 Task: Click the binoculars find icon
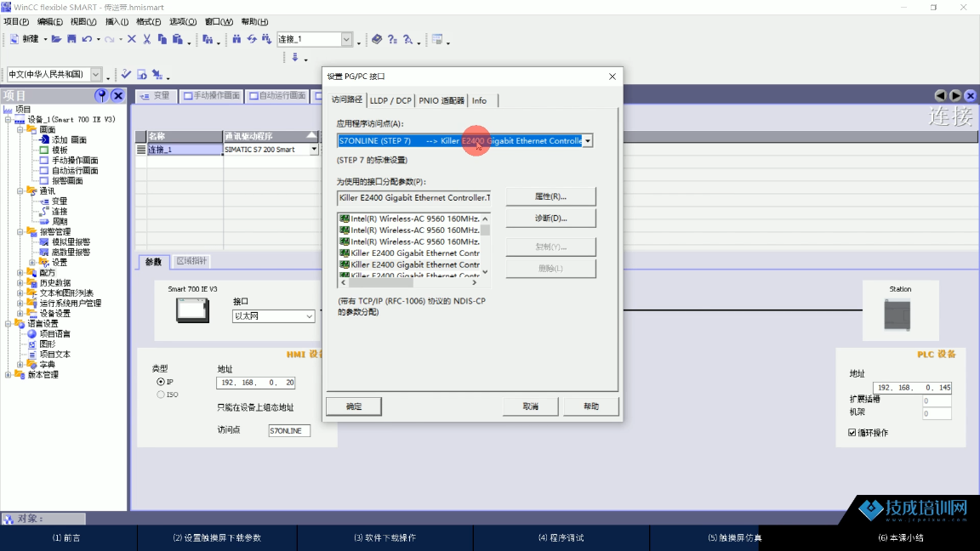(236, 39)
